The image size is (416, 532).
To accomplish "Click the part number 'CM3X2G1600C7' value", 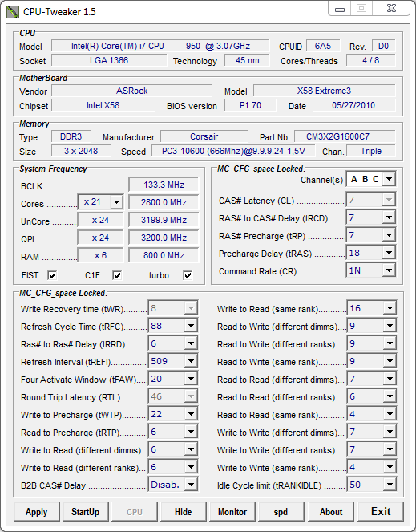I will [x=345, y=136].
